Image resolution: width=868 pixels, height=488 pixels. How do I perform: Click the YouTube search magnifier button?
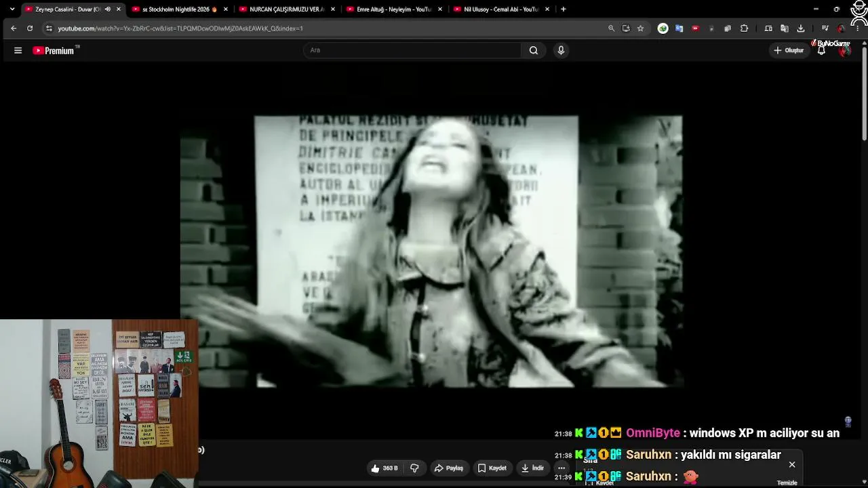click(534, 50)
